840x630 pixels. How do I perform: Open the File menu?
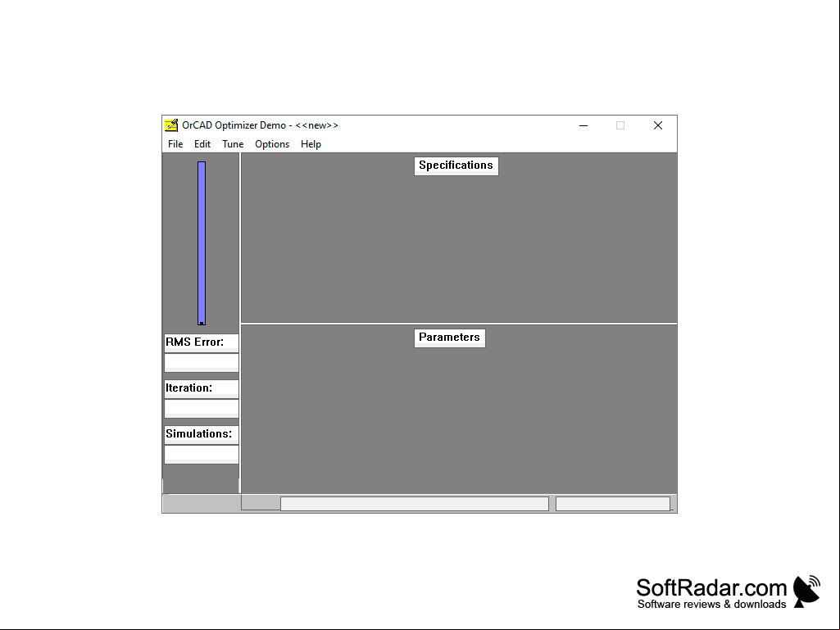click(175, 144)
